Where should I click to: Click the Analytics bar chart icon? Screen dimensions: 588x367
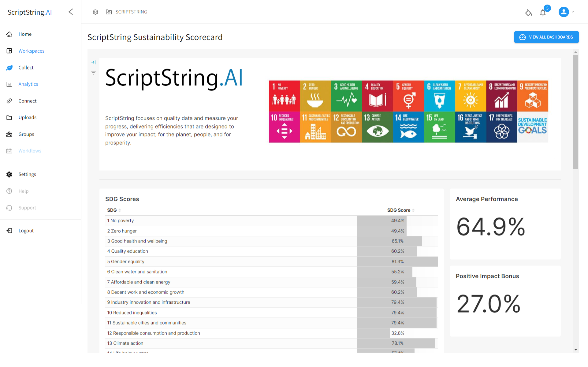pyautogui.click(x=9, y=84)
